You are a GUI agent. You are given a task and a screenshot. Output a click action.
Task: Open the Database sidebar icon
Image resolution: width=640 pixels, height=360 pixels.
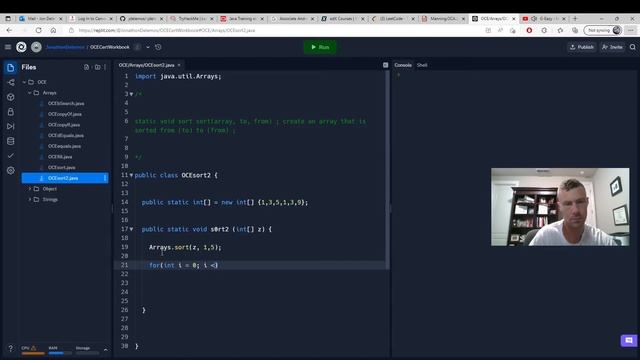(11, 141)
